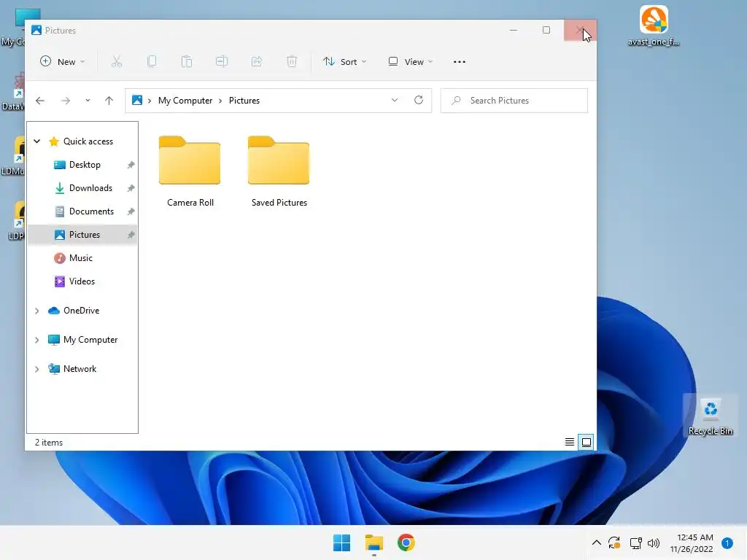Click the Copy icon in toolbar
The image size is (747, 560).
(152, 61)
